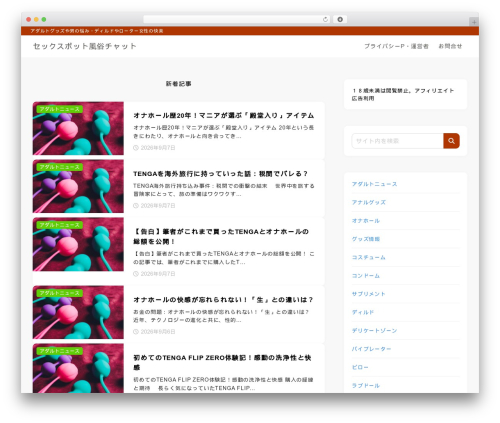Image resolution: width=500 pixels, height=423 pixels.
Task: Open article オナホール歴20年！マニアが選ぶ
Action: (224, 115)
